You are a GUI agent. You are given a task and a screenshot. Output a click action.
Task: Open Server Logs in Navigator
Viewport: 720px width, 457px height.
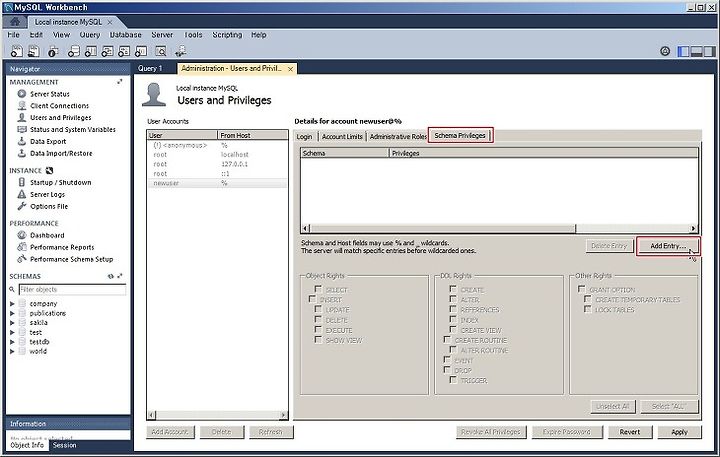pos(47,194)
